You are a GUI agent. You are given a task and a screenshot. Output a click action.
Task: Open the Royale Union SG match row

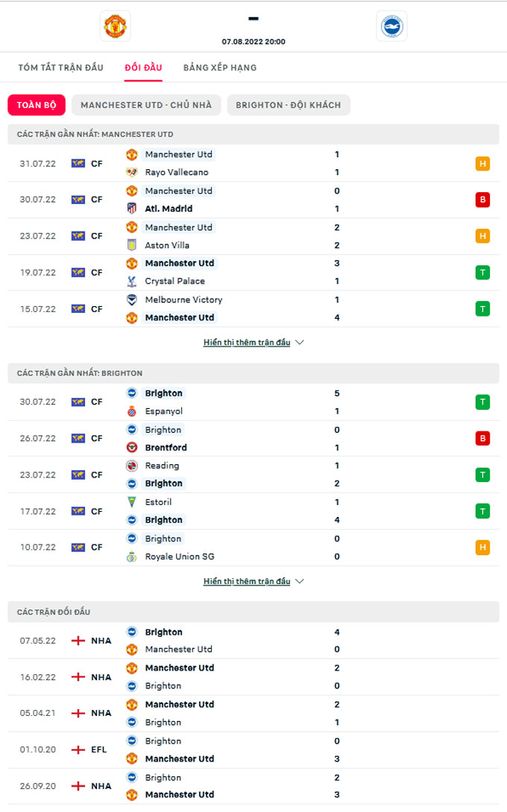[x=253, y=548]
